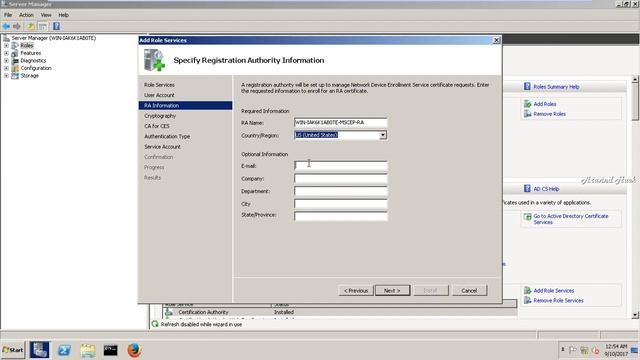Click Add Role Services link

(553, 291)
